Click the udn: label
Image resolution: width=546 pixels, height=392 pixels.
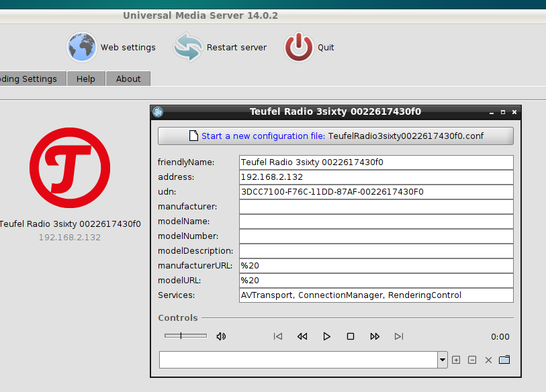[167, 192]
